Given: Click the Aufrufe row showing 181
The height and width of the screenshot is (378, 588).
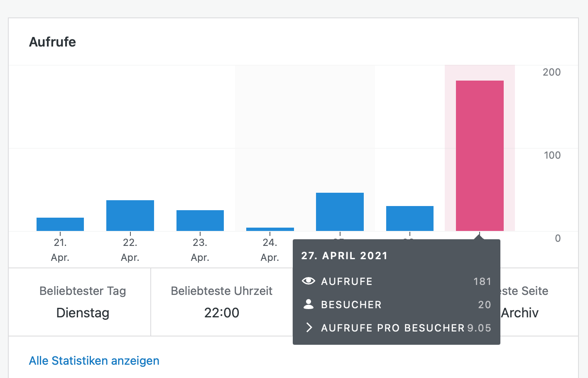Looking at the screenshot, I should 397,281.
